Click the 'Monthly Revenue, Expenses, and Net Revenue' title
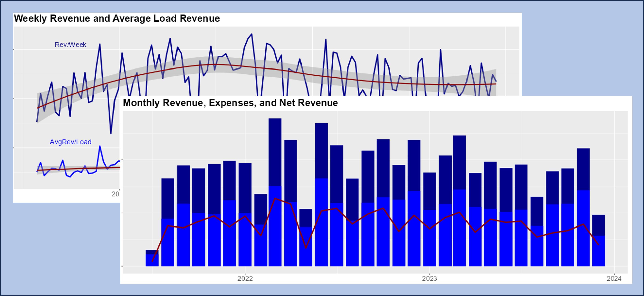This screenshot has width=644, height=296. point(230,103)
